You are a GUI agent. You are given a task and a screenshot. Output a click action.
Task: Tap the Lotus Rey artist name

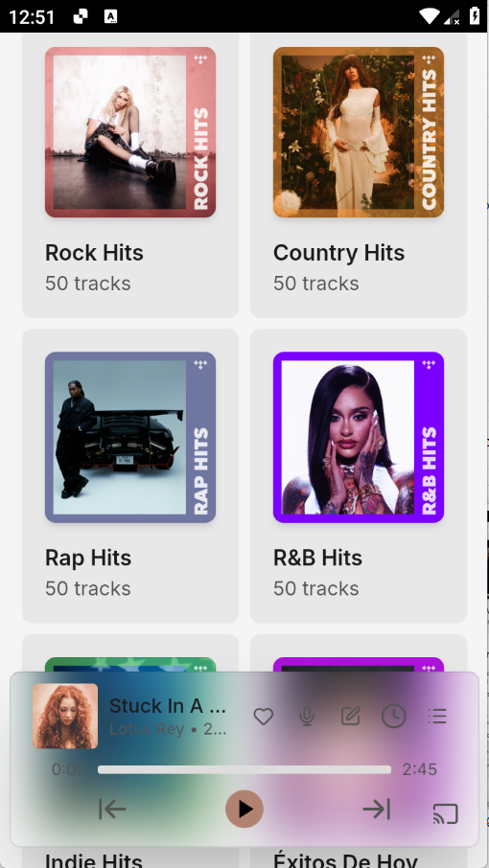(x=147, y=729)
